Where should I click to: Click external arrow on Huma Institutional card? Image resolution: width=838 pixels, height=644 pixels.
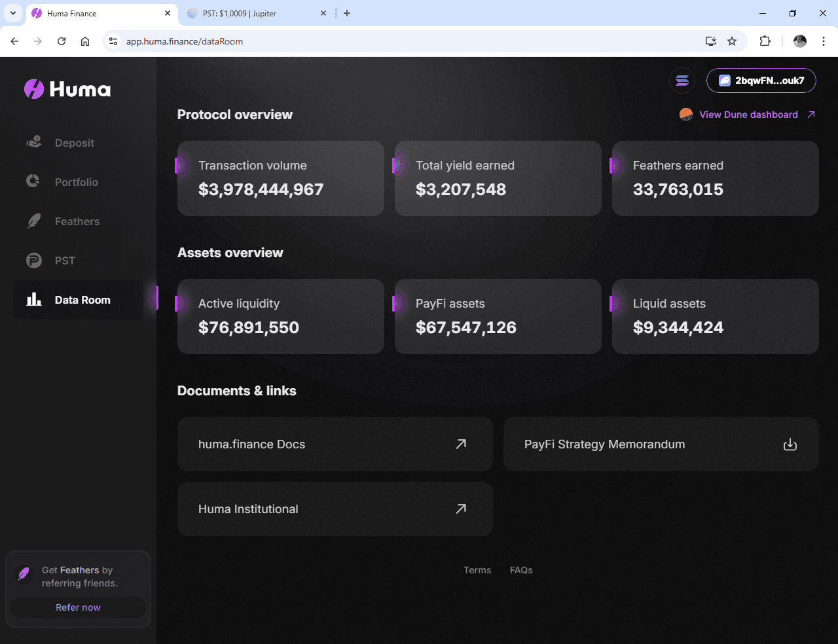click(461, 509)
